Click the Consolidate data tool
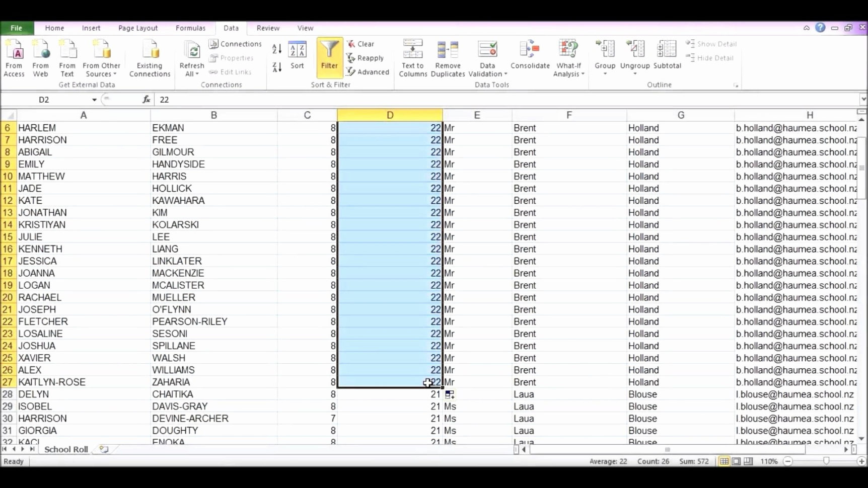The width and height of the screenshot is (868, 488). point(530,57)
